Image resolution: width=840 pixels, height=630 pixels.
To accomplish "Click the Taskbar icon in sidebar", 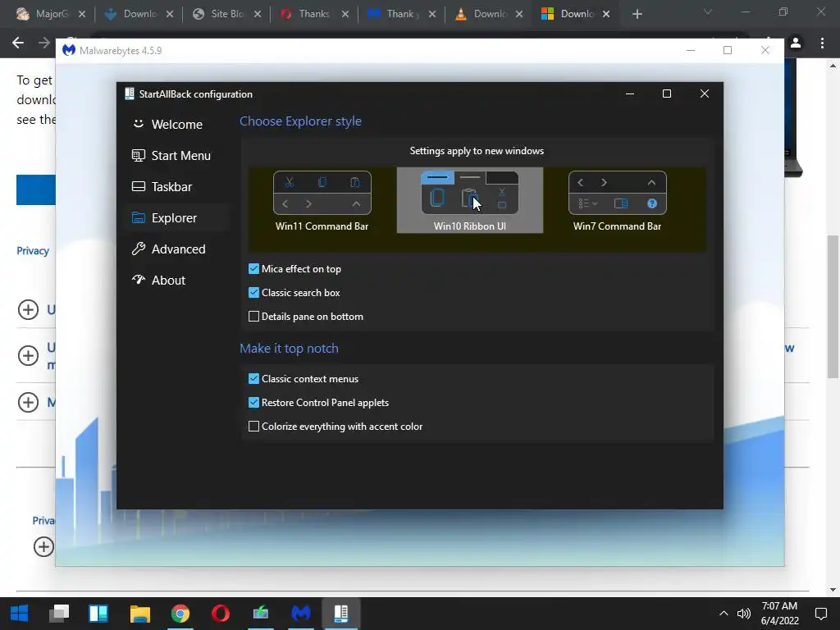I will (x=138, y=186).
